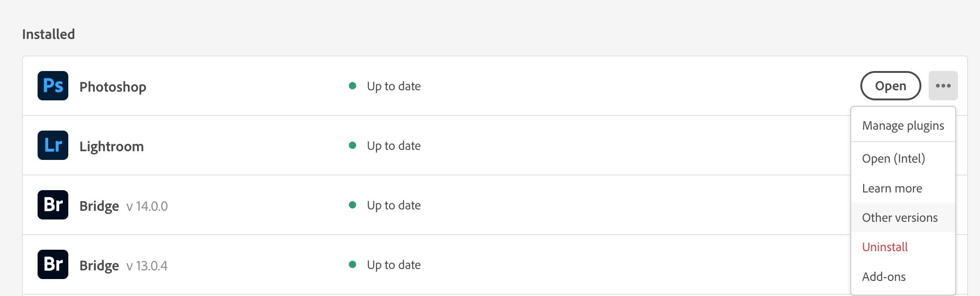The image size is (980, 296).
Task: Select Manage plugins from the menu
Action: pyautogui.click(x=903, y=126)
